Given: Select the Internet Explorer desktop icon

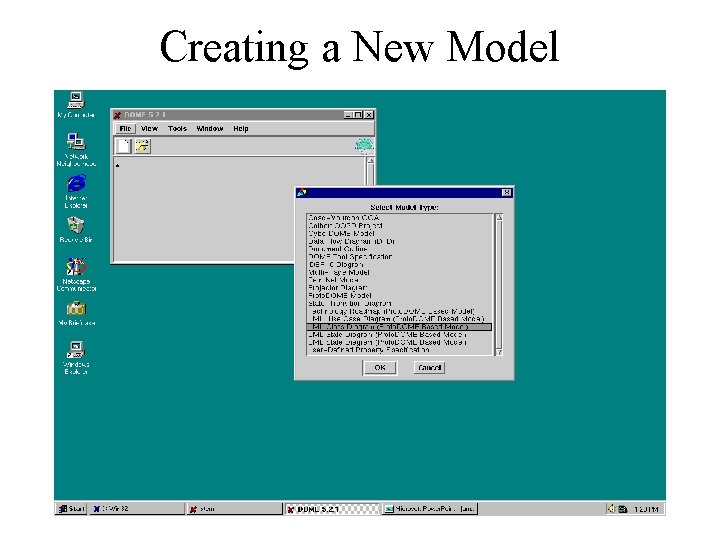Looking at the screenshot, I should click(76, 191).
